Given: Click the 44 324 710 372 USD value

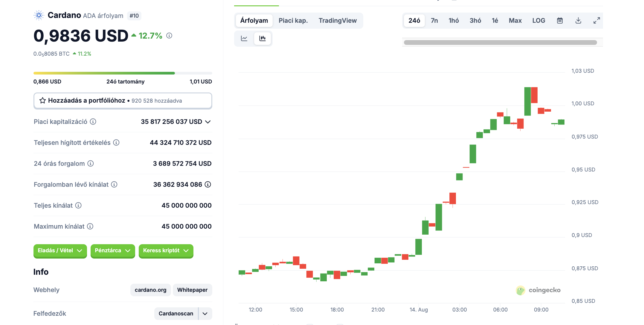Looking at the screenshot, I should tap(181, 143).
